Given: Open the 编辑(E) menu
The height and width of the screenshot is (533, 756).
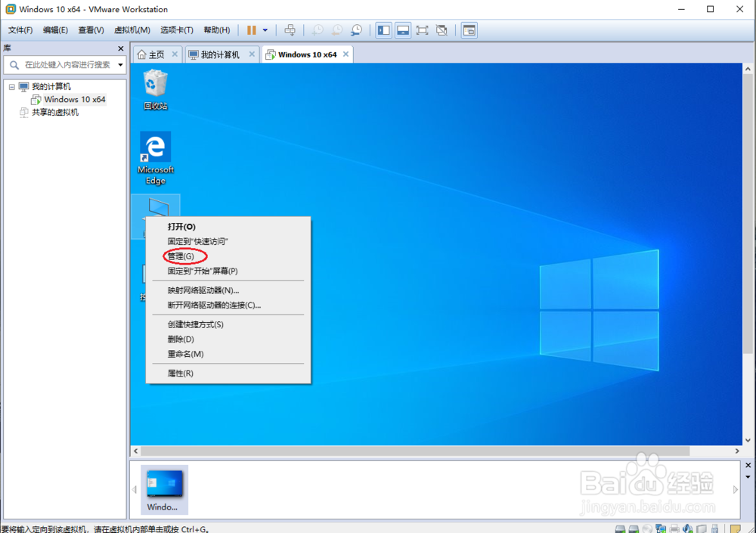Looking at the screenshot, I should pyautogui.click(x=55, y=30).
